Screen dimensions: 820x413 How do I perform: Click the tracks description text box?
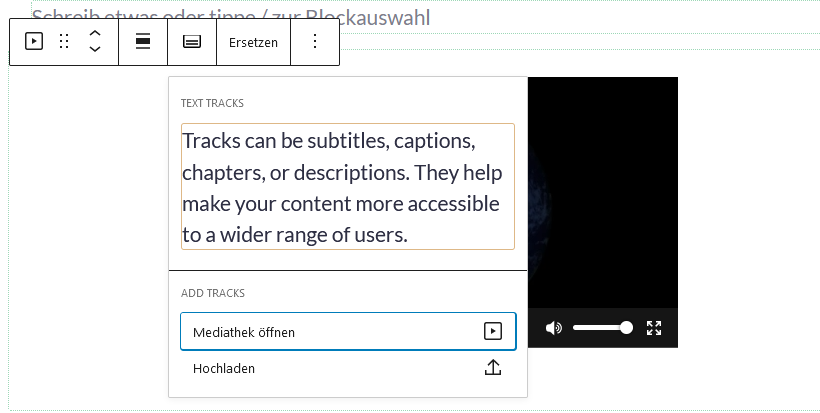(x=347, y=186)
